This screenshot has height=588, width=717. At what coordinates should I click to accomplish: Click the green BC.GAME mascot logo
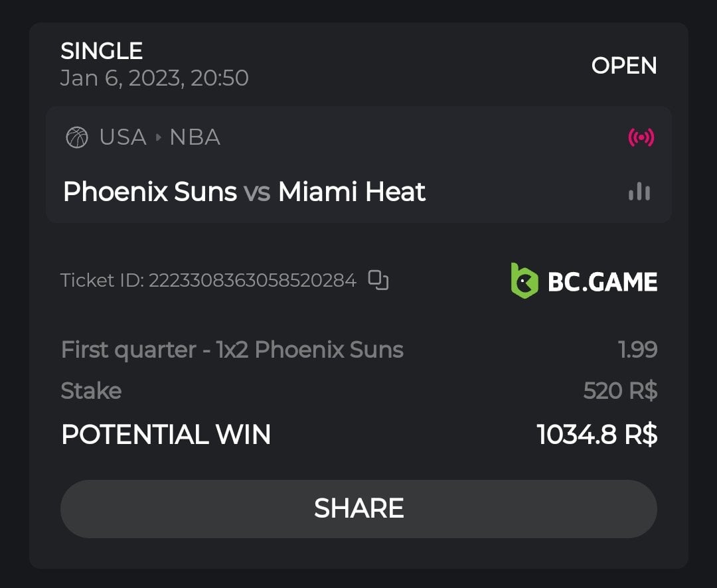coord(524,281)
